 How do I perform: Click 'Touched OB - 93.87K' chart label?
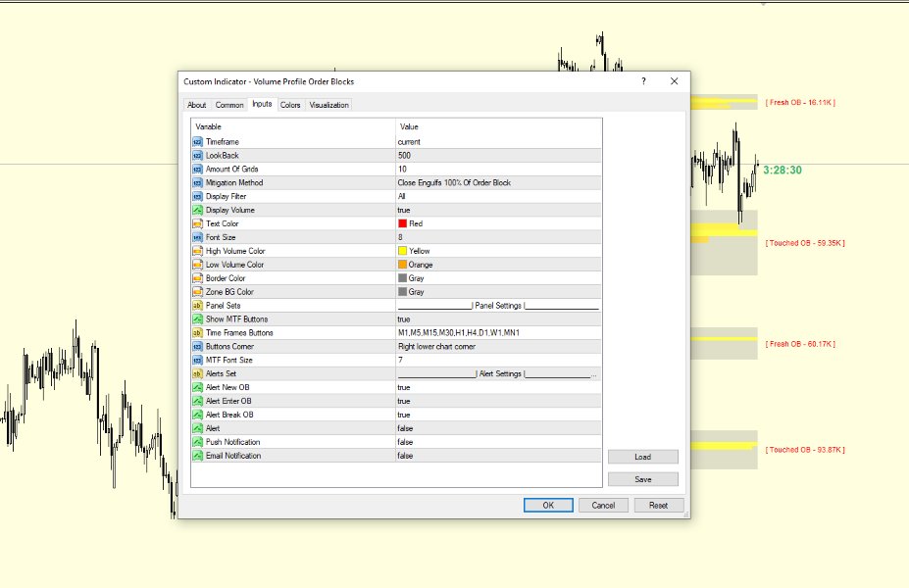[805, 450]
